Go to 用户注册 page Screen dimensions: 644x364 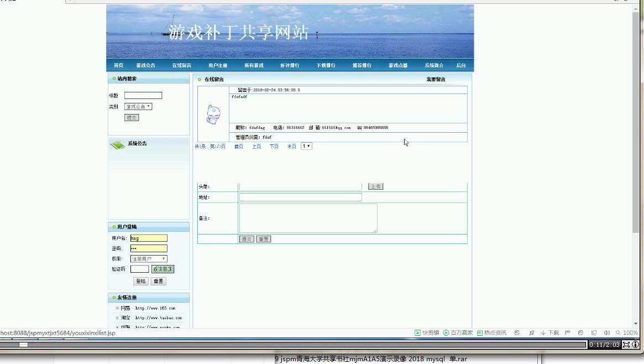click(218, 65)
